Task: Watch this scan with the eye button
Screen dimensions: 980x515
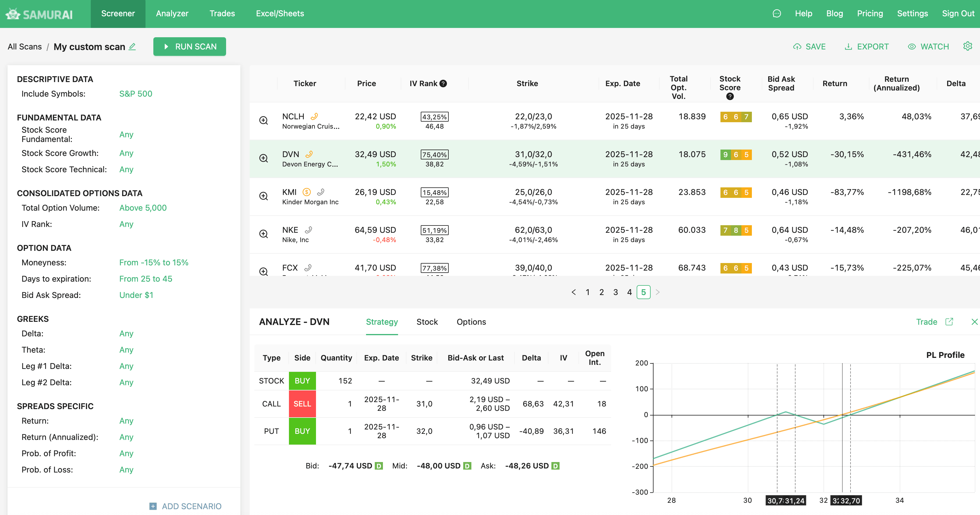Action: click(x=928, y=46)
